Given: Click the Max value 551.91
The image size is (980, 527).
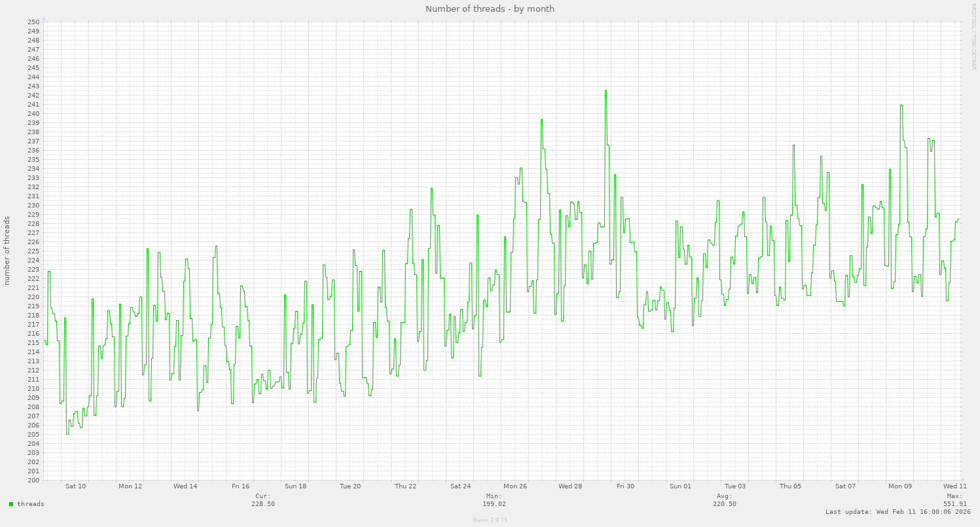Looking at the screenshot, I should 954,504.
